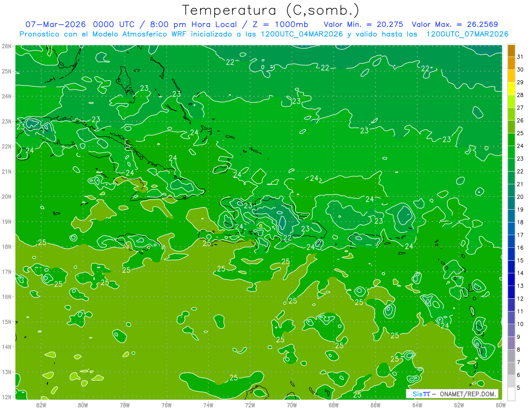The width and height of the screenshot is (532, 411).
Task: Click the '19N' latitude axis label
Action: pyautogui.click(x=6, y=222)
